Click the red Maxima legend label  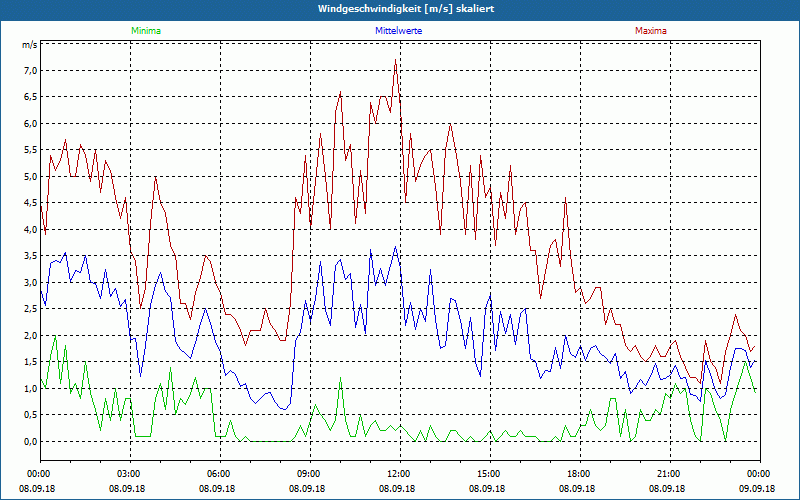pyautogui.click(x=651, y=31)
